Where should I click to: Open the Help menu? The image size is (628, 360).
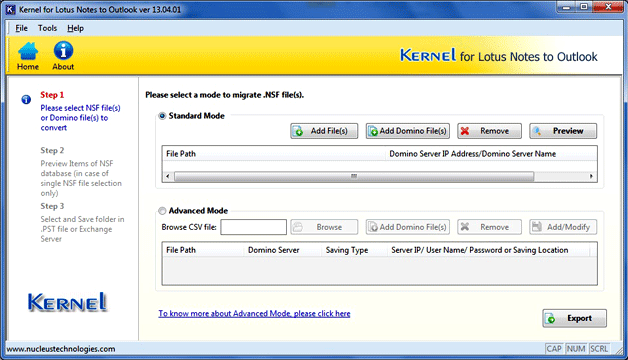pos(75,28)
